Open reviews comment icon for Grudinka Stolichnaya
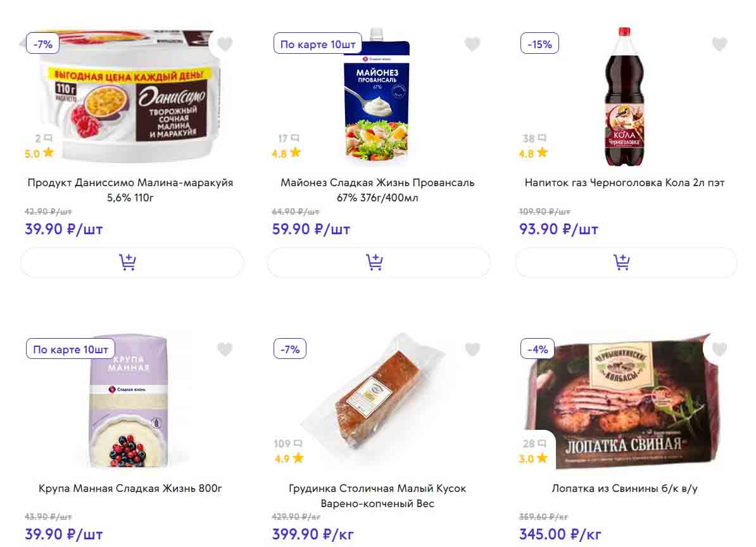 pyautogui.click(x=298, y=443)
